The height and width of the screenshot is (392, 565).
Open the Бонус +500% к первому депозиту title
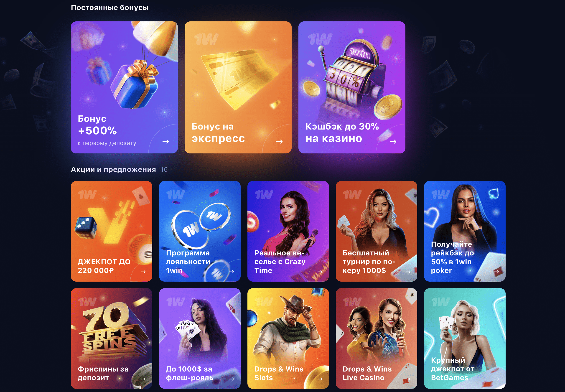tap(107, 130)
